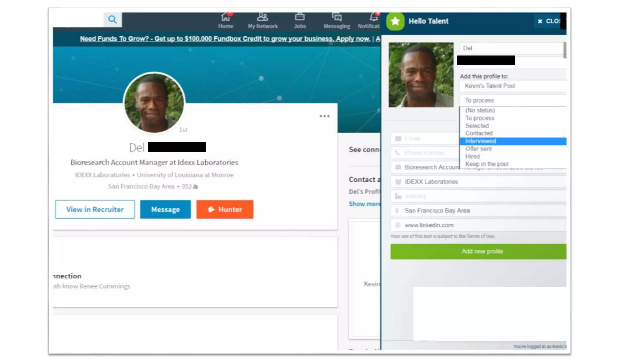Screen dimensions: 644x362
Task: Open the Fundbox Credit ad link
Action: coord(225,39)
